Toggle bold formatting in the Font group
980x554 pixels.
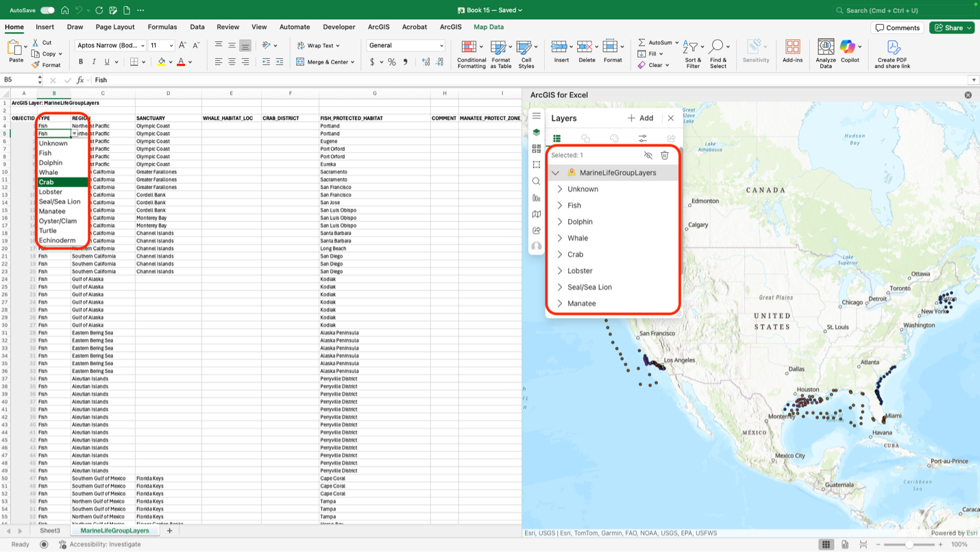(x=81, y=62)
